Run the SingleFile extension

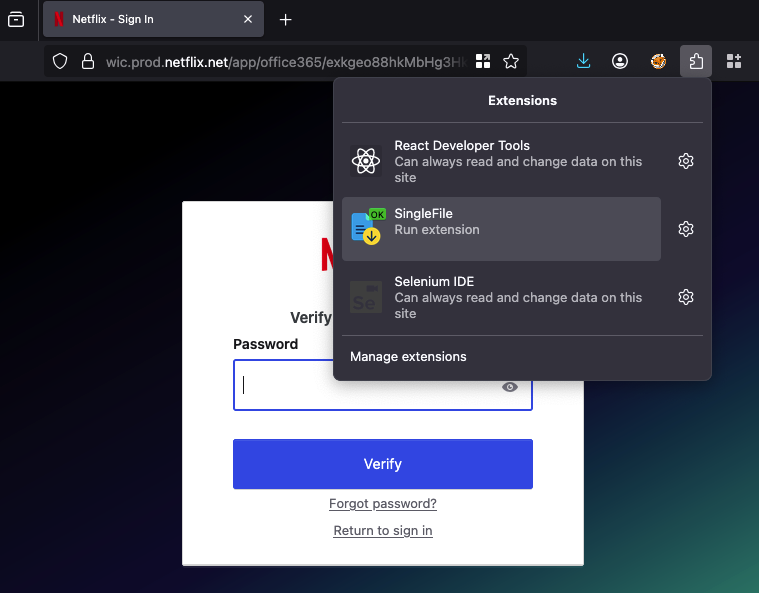click(500, 229)
